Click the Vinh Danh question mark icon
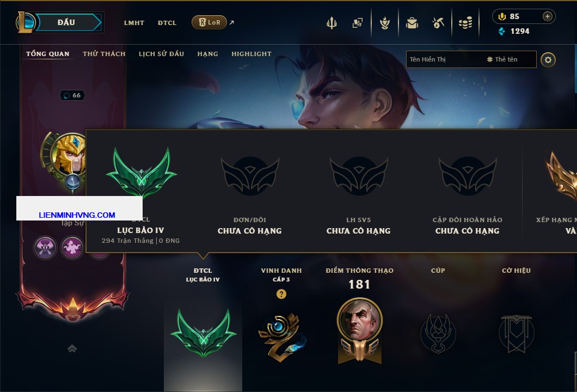The height and width of the screenshot is (392, 577). point(281,293)
